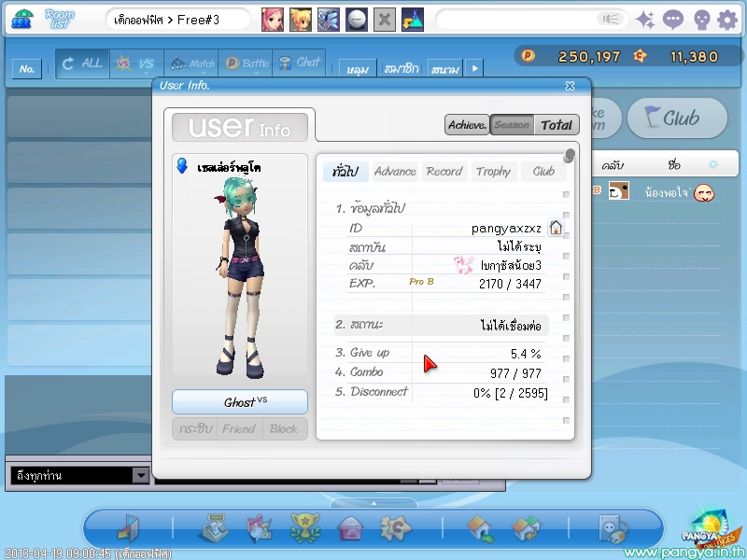Click the www.pangya.in.th logo
This screenshot has height=560, width=747.
coord(684,553)
